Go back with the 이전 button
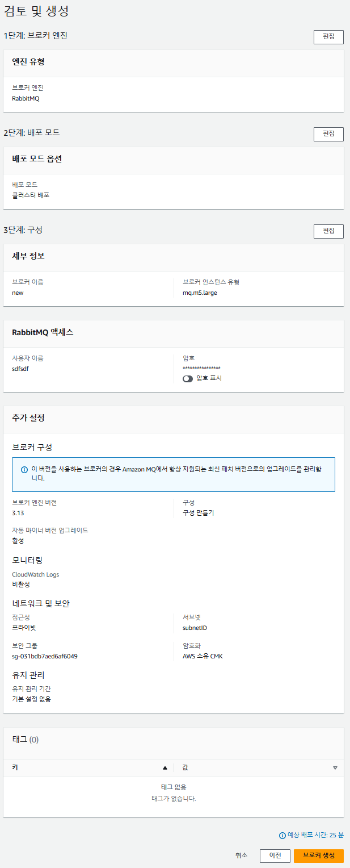 click(275, 856)
